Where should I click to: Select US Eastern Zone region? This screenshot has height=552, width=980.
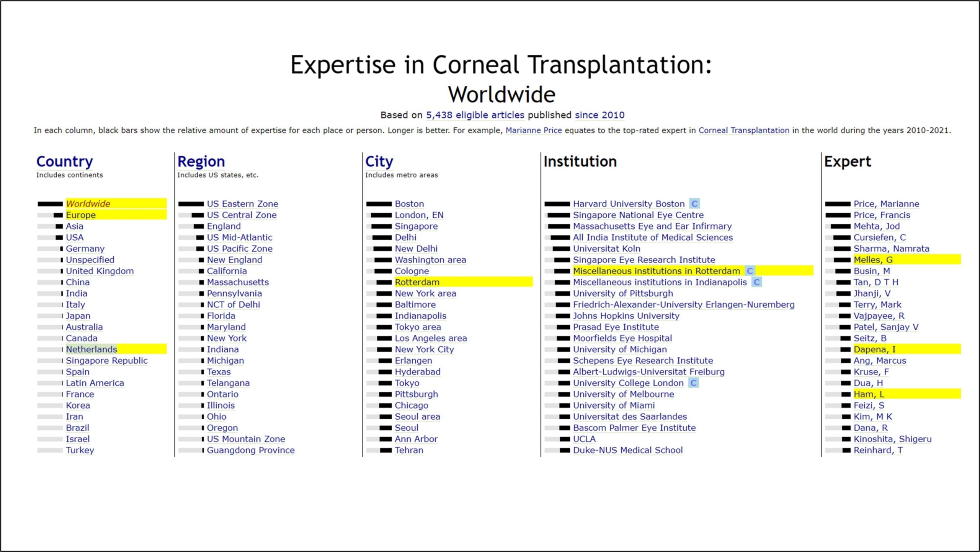coord(242,204)
